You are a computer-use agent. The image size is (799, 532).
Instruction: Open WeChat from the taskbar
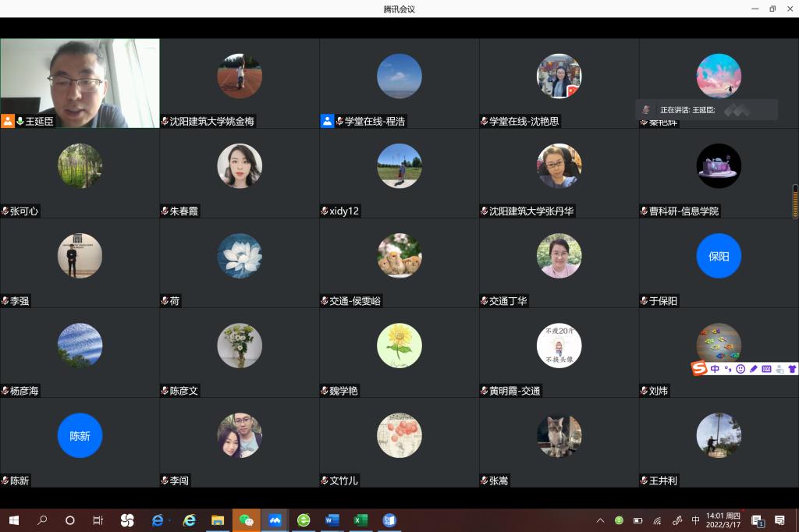click(x=247, y=520)
